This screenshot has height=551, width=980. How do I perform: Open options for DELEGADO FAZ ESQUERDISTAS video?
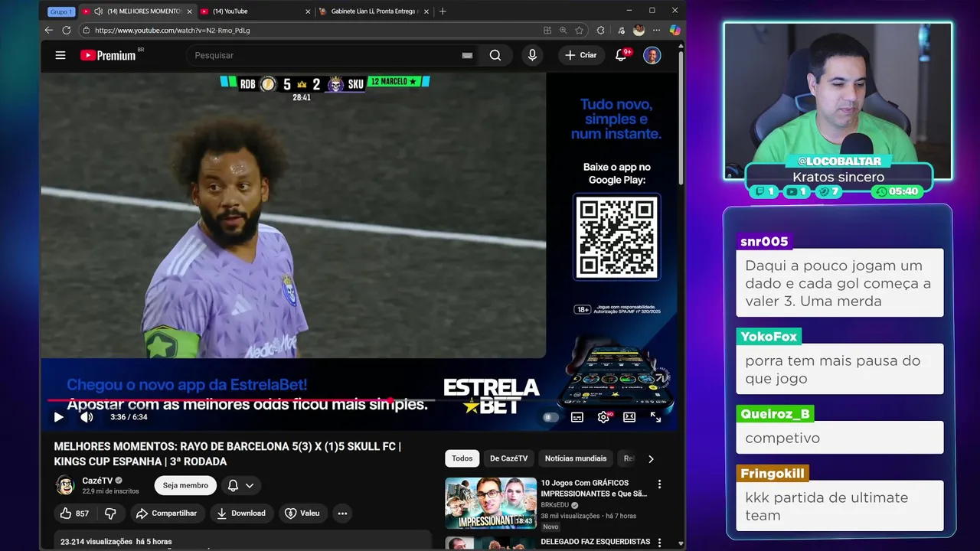tap(659, 543)
